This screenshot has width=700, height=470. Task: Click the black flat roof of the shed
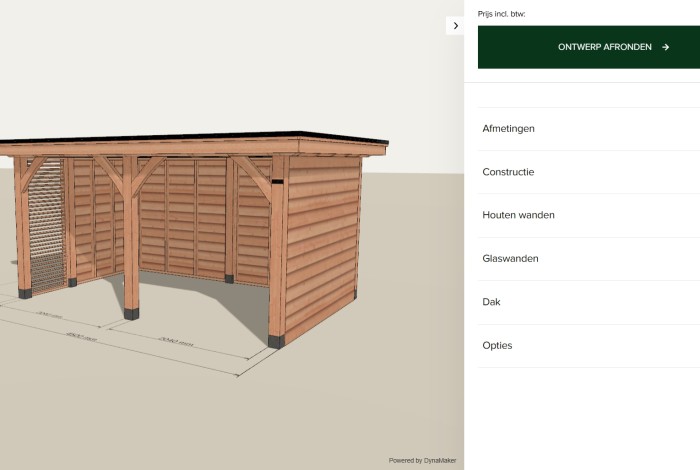pyautogui.click(x=200, y=137)
